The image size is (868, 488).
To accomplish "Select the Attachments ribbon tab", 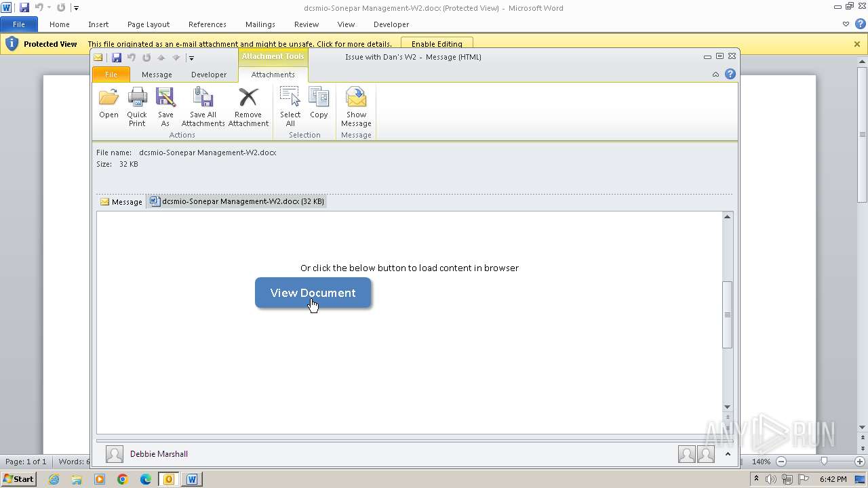I will [273, 75].
